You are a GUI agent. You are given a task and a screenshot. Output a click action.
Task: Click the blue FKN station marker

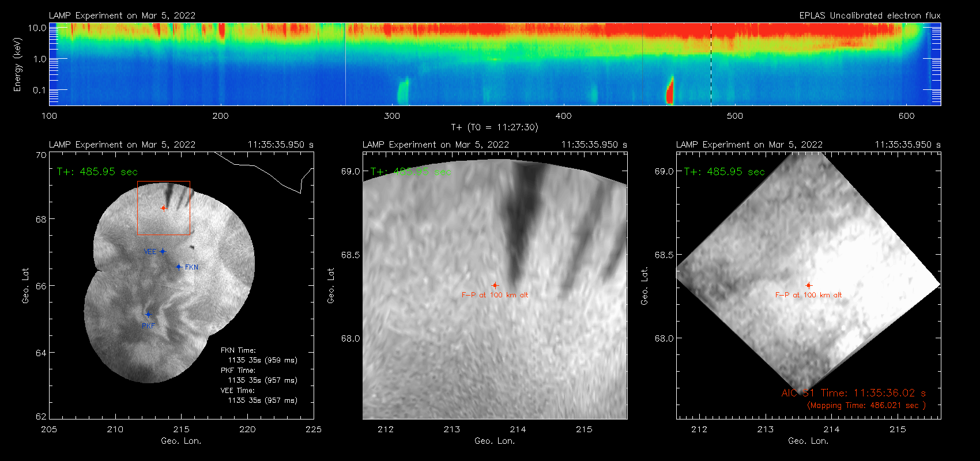tap(179, 267)
